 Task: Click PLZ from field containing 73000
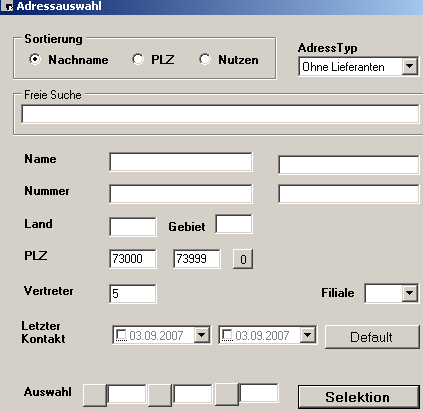(133, 259)
